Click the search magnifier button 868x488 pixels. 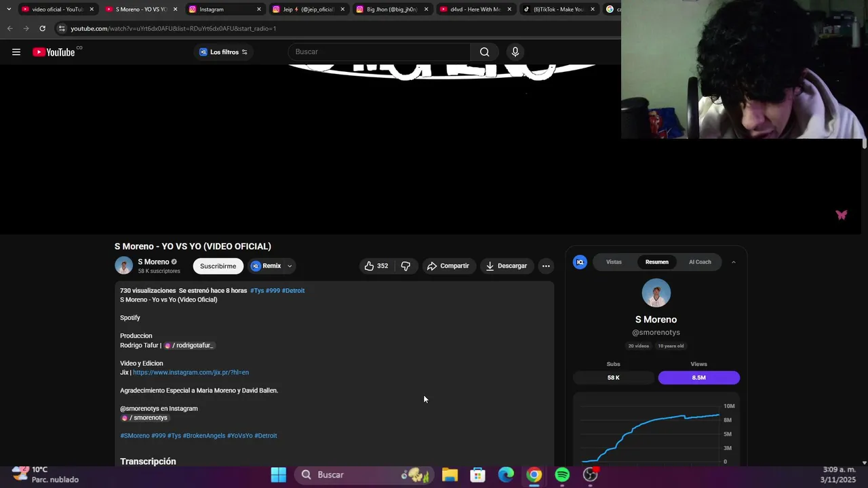[484, 52]
